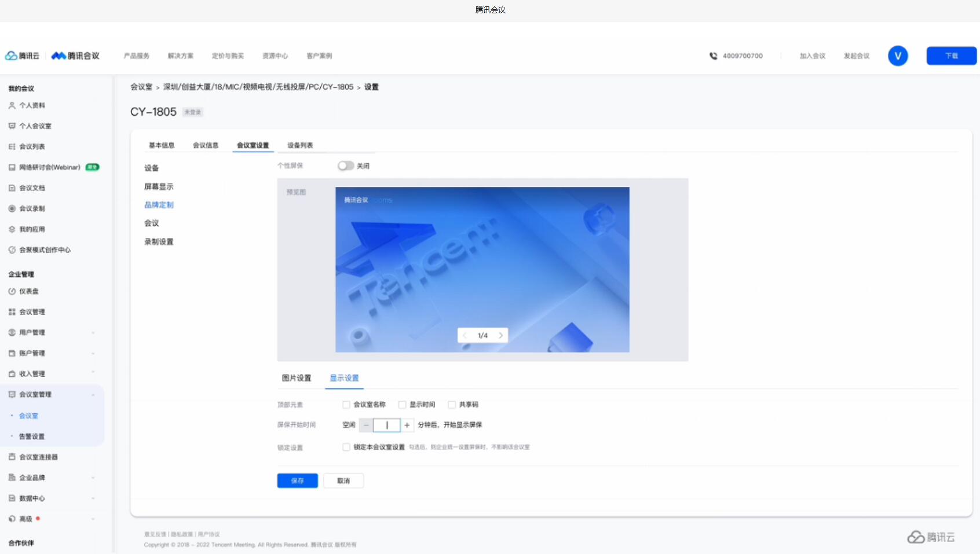Image resolution: width=980 pixels, height=554 pixels.
Task: Increase the screensaver idle minutes
Action: pyautogui.click(x=407, y=425)
